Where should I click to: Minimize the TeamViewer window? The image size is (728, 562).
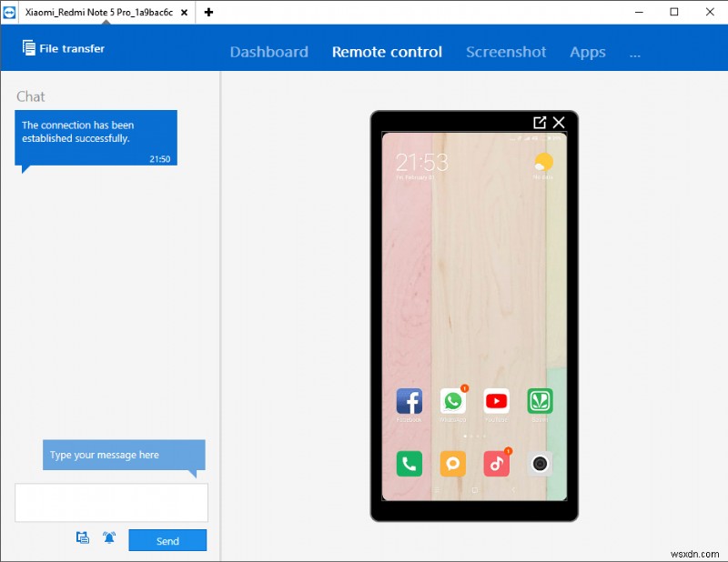640,12
